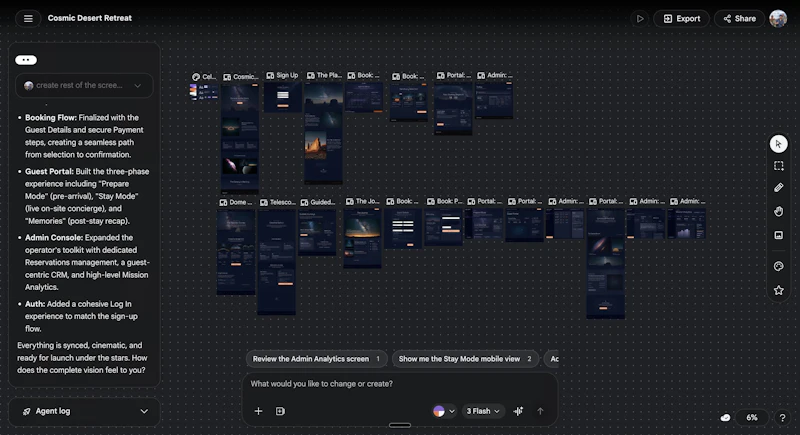The height and width of the screenshot is (435, 800).
Task: Click the send arrow button
Action: (x=540, y=411)
